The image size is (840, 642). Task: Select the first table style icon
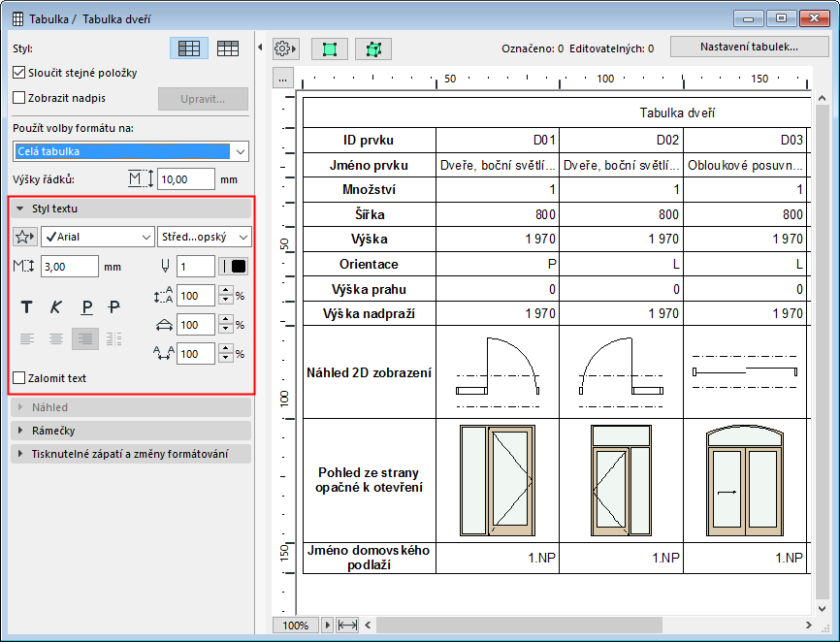tap(188, 48)
